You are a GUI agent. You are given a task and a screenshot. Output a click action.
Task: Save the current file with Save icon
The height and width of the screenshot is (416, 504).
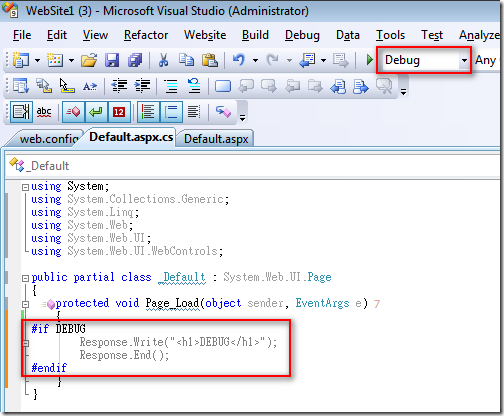(112, 60)
